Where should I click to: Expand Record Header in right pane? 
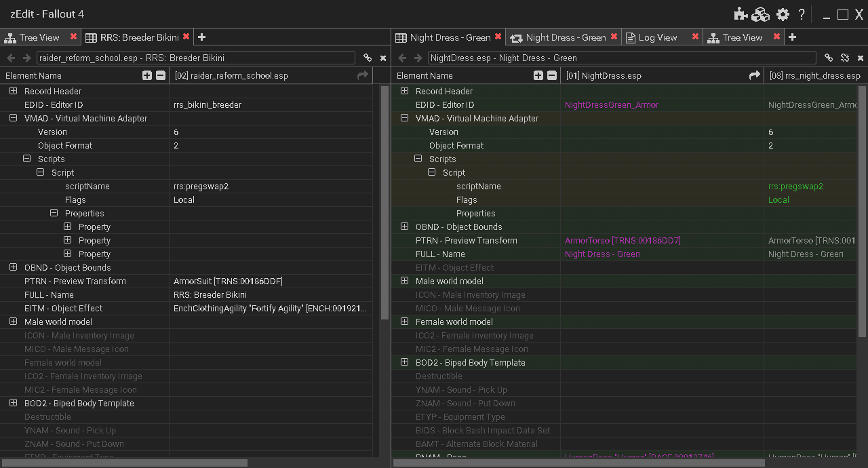(404, 91)
